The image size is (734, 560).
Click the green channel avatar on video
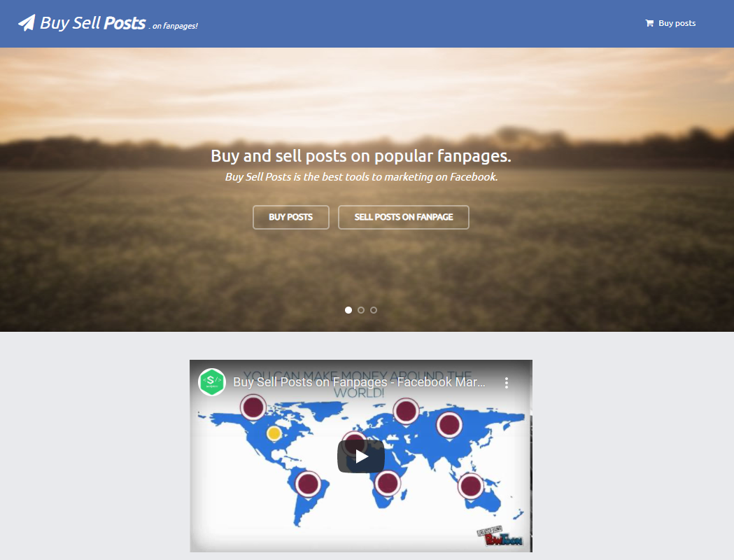point(212,382)
